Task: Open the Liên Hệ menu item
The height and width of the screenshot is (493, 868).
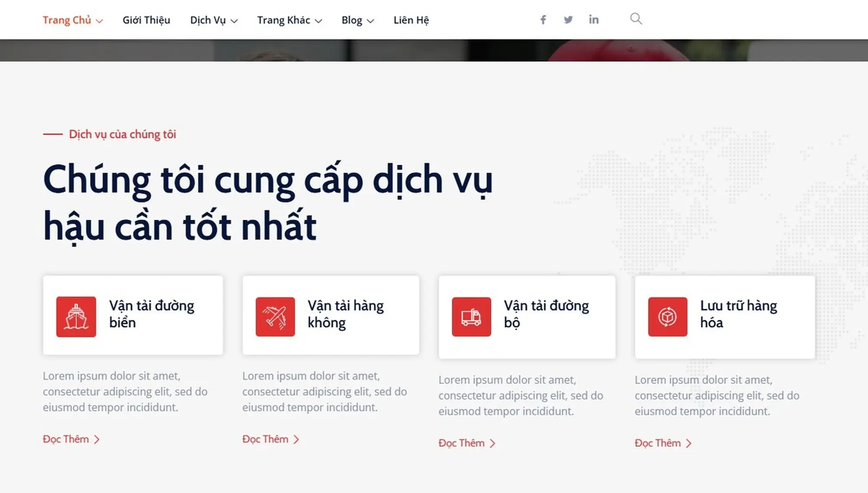Action: tap(411, 20)
